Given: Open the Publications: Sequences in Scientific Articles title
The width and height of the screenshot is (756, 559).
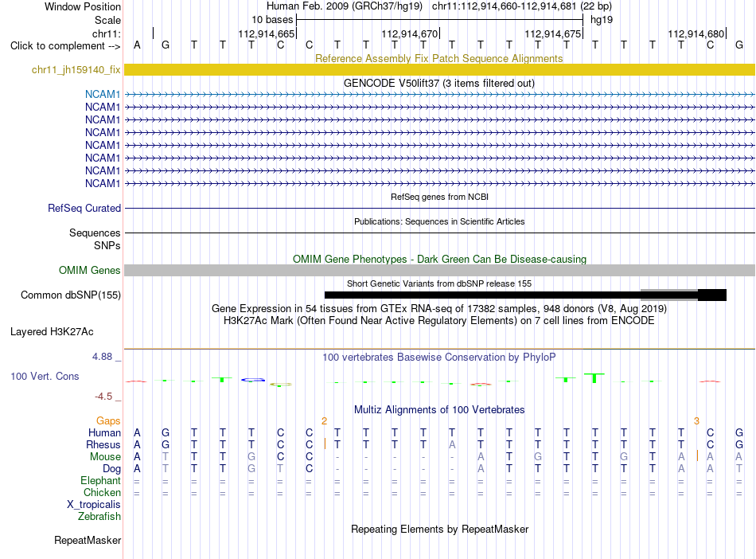Looking at the screenshot, I should pyautogui.click(x=439, y=221).
